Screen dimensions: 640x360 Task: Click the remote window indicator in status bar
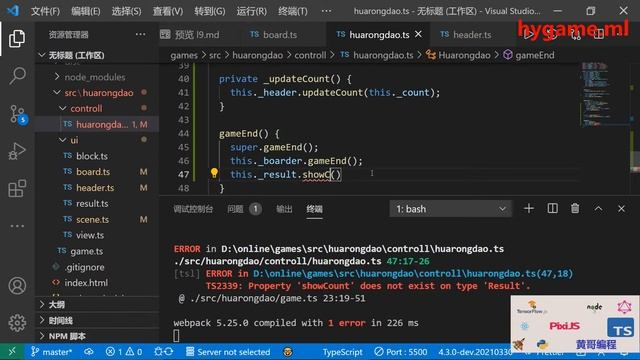pyautogui.click(x=12, y=351)
